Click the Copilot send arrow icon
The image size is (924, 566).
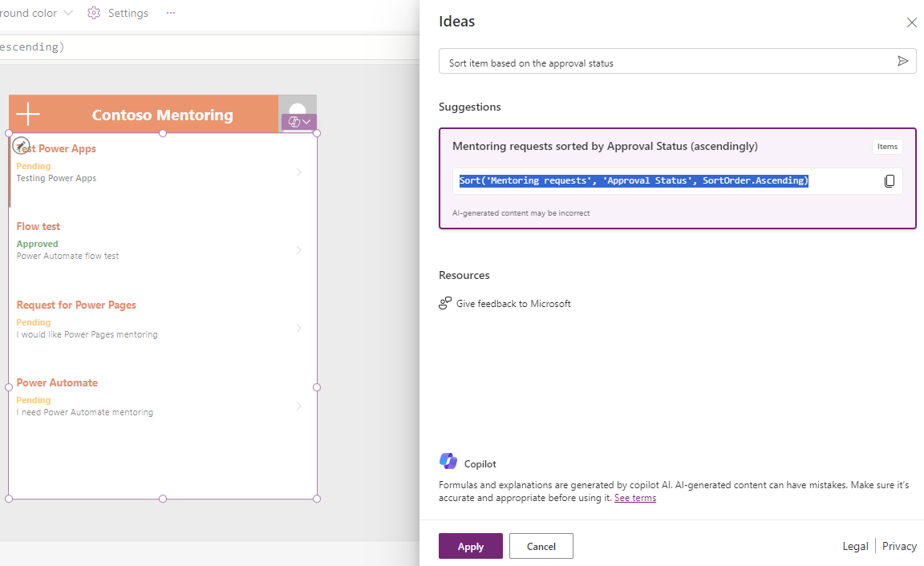[902, 61]
